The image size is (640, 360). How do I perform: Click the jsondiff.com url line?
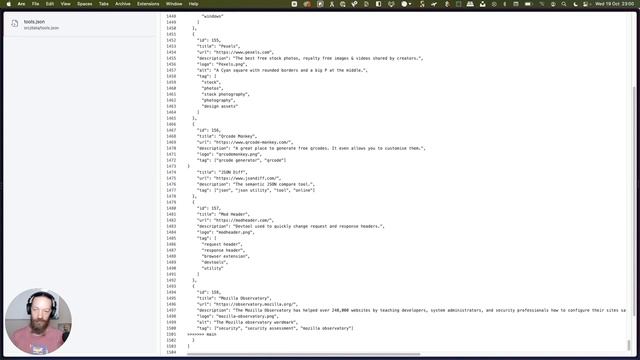point(239,178)
